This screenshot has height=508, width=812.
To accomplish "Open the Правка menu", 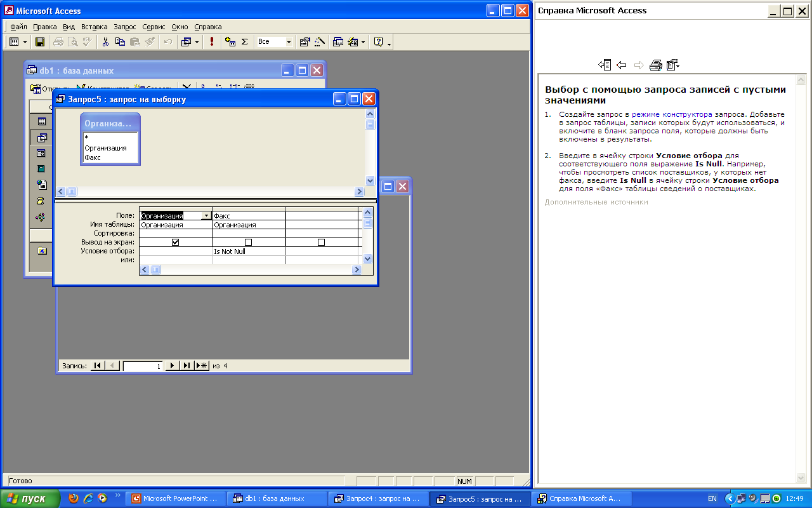I will [x=45, y=27].
